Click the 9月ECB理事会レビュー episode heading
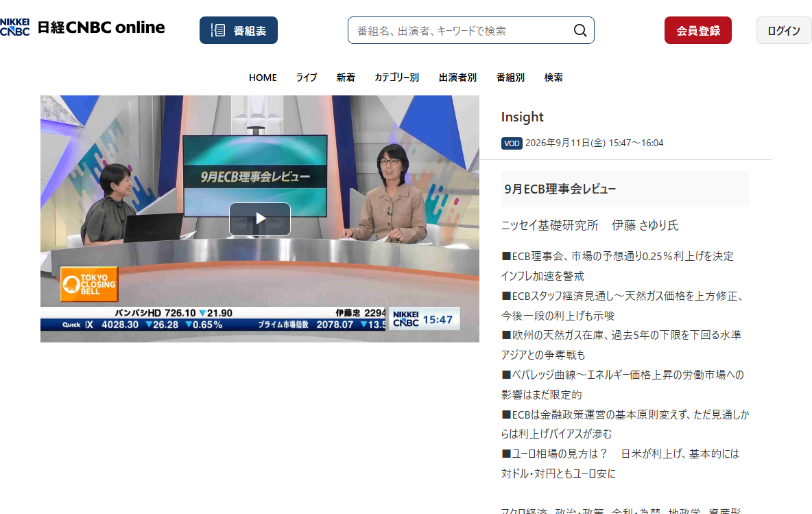The image size is (812, 514). click(x=560, y=189)
